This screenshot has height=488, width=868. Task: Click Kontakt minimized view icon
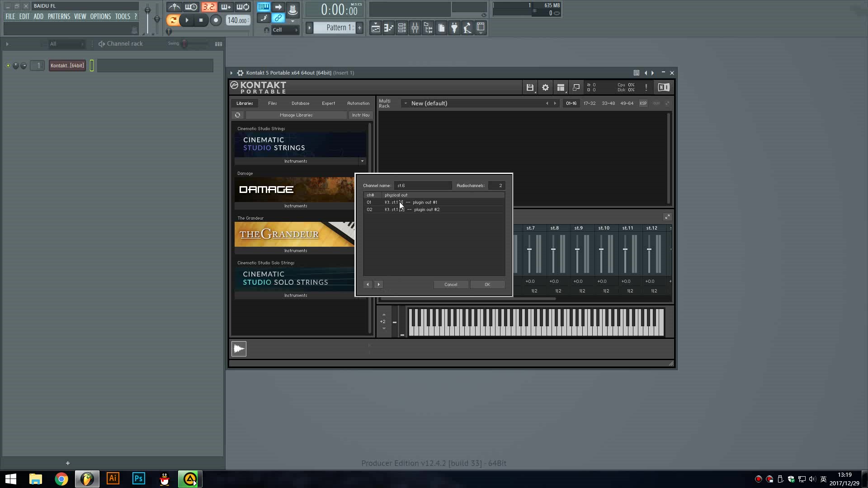[576, 88]
